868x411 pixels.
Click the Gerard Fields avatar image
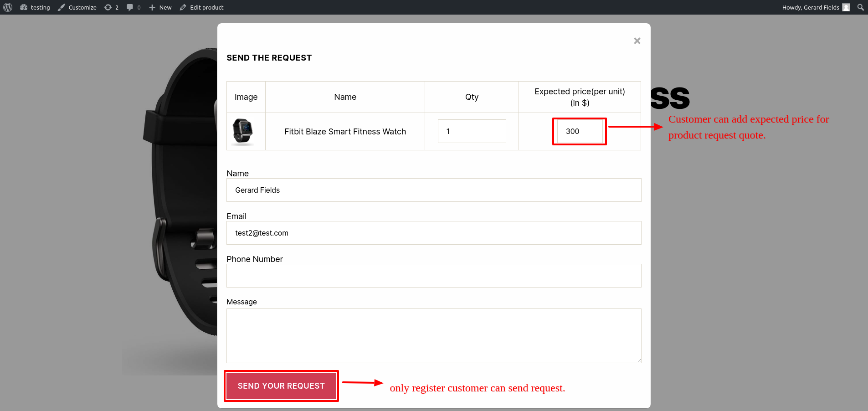(846, 7)
